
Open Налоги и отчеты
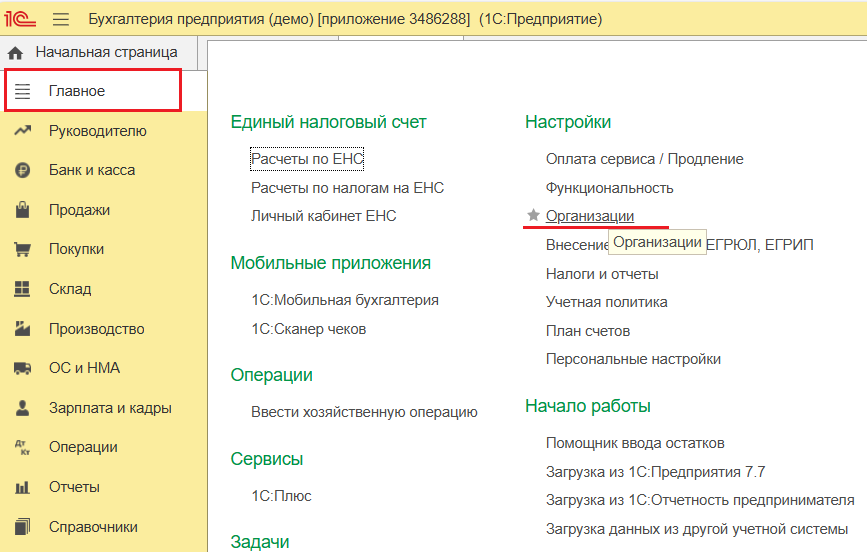pyautogui.click(x=602, y=274)
